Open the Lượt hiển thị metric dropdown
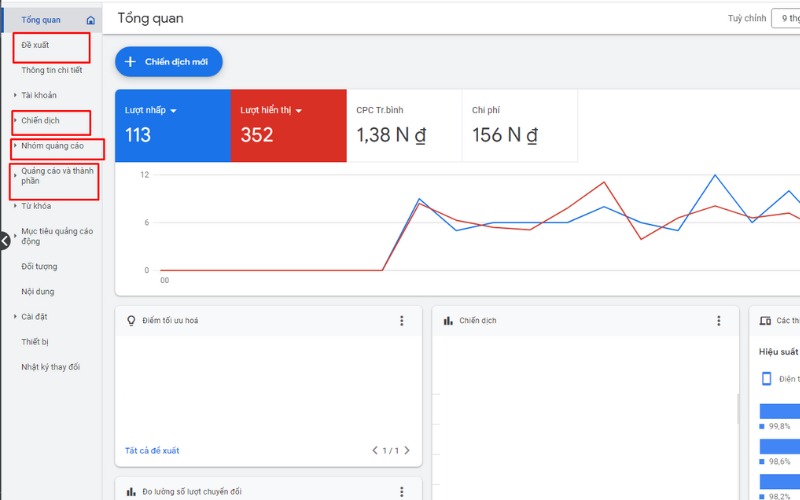Image resolution: width=800 pixels, height=500 pixels. [x=298, y=110]
